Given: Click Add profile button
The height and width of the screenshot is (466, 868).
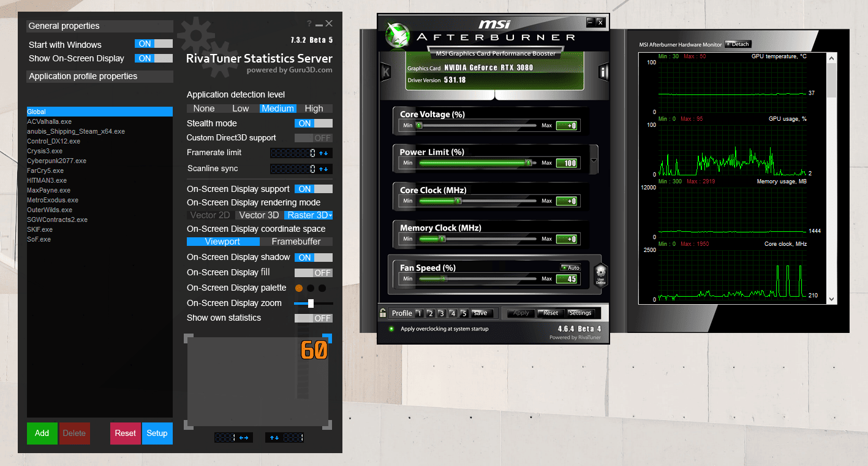Looking at the screenshot, I should 42,434.
